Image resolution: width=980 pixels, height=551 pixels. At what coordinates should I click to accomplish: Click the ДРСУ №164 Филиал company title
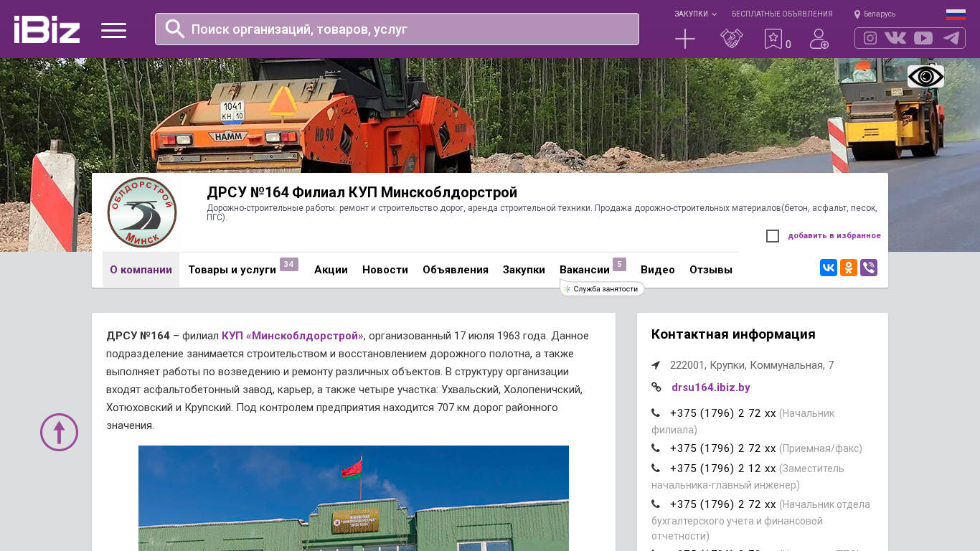[362, 192]
